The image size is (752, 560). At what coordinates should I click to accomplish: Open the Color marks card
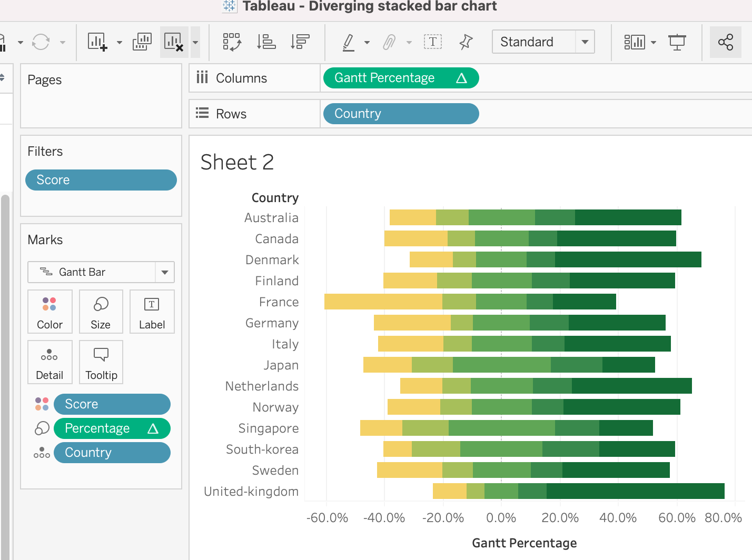coord(50,312)
